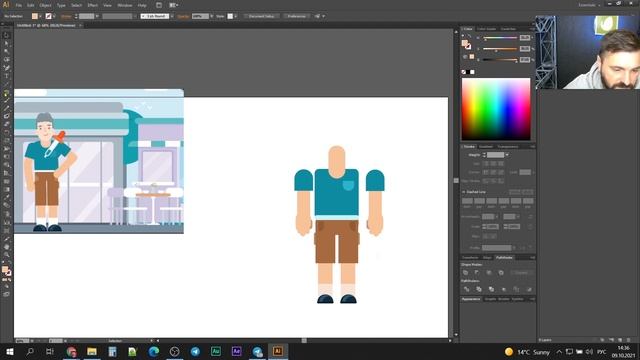This screenshot has height=360, width=640.
Task: Select the Eyedropper tool
Action: [x=6, y=198]
